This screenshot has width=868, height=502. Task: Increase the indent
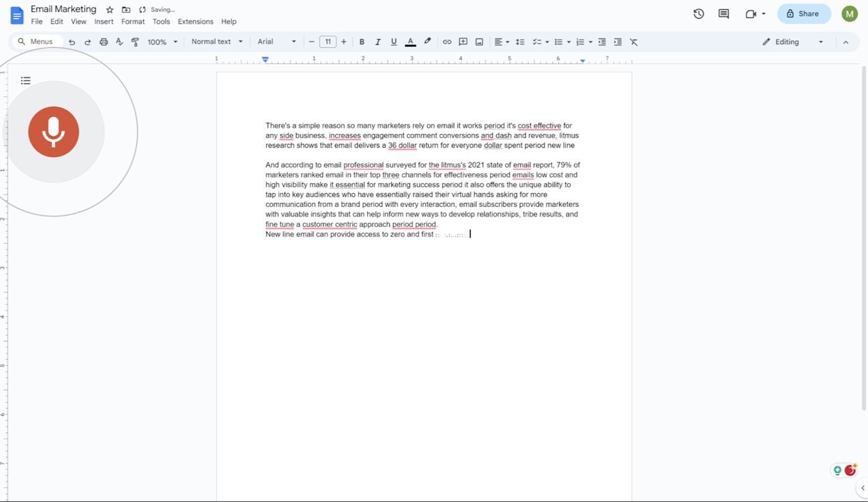pos(618,42)
